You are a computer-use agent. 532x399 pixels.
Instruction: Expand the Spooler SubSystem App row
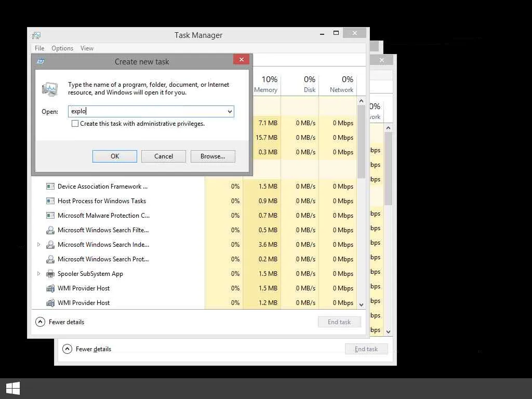pos(38,274)
